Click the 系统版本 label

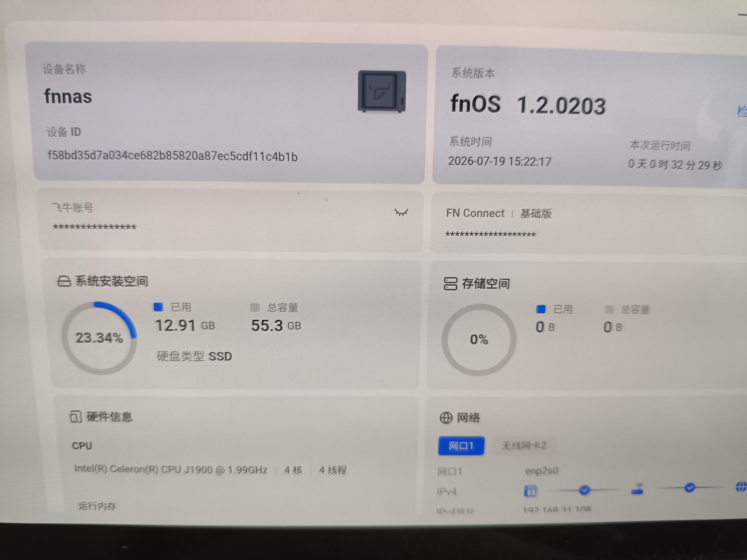473,73
